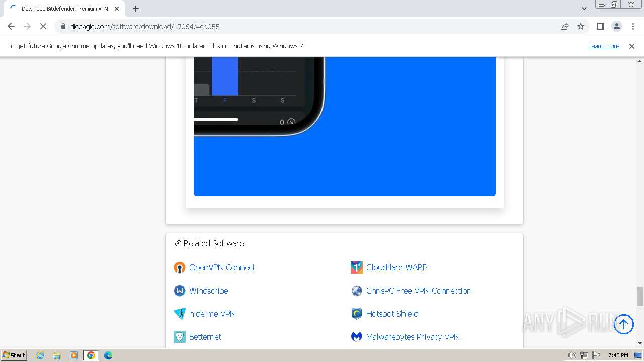The width and height of the screenshot is (644, 362).
Task: View site information via the lock icon
Action: click(63, 26)
